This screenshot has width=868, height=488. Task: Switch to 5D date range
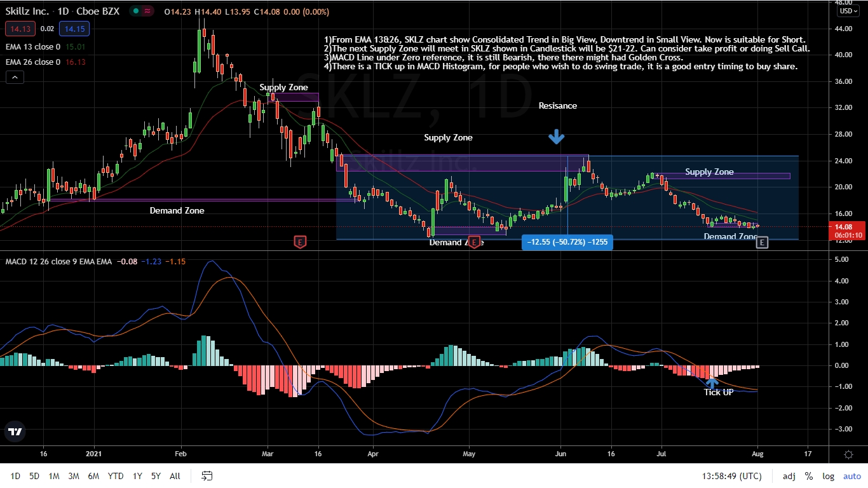click(34, 476)
